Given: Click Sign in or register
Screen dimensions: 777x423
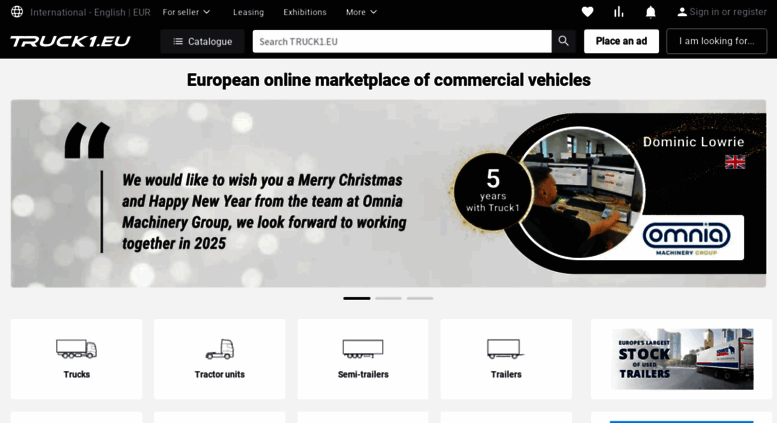Looking at the screenshot, I should 728,12.
